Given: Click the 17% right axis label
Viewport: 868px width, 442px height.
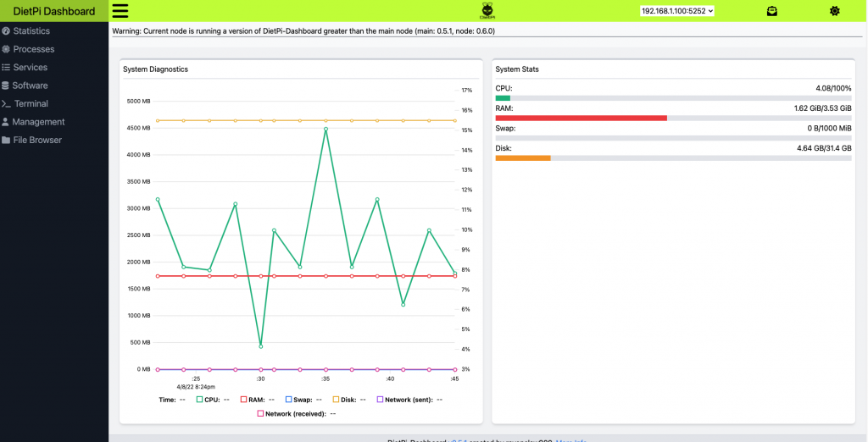Looking at the screenshot, I should (x=467, y=90).
